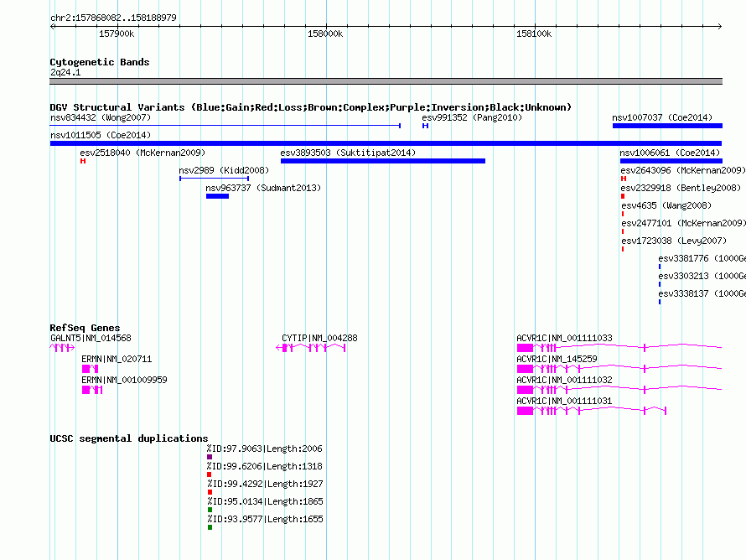Select esv3381776 variant label
The image size is (746, 560).
tap(702, 258)
